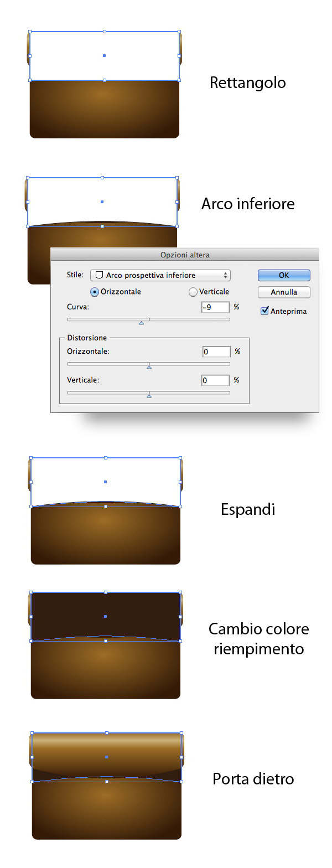The image size is (332, 868).
Task: Click the 'Porta dietro' step label
Action: pyautogui.click(x=253, y=779)
